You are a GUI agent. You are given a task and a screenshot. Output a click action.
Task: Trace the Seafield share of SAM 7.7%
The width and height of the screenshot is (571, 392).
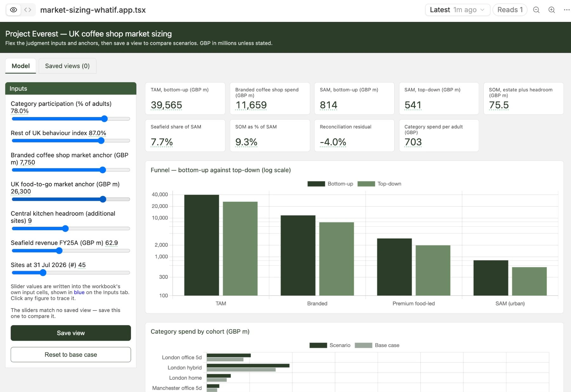(162, 142)
